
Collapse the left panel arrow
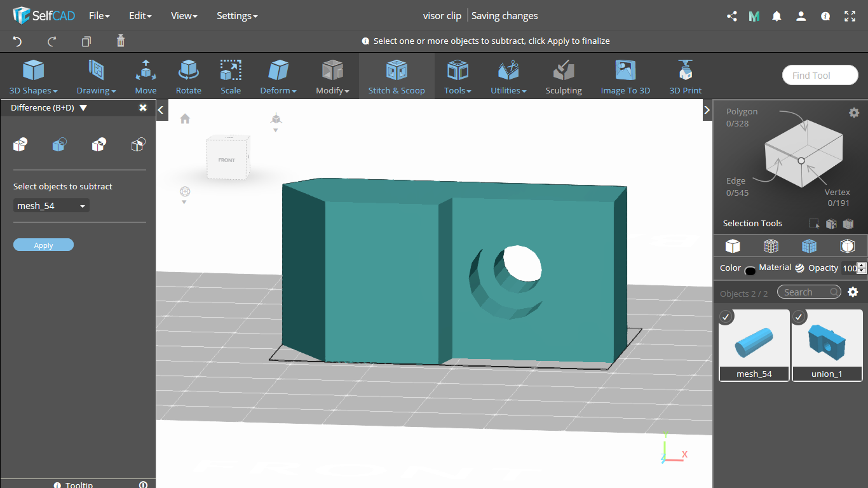161,110
